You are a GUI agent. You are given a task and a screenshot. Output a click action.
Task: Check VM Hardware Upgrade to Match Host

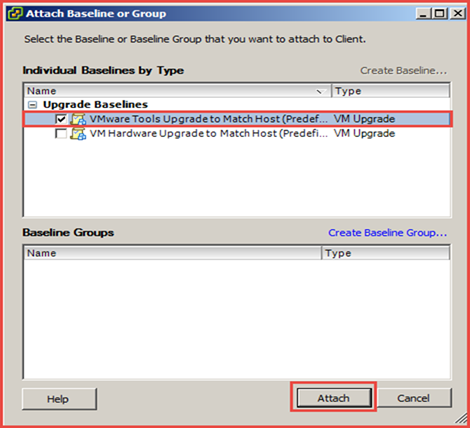coord(61,134)
